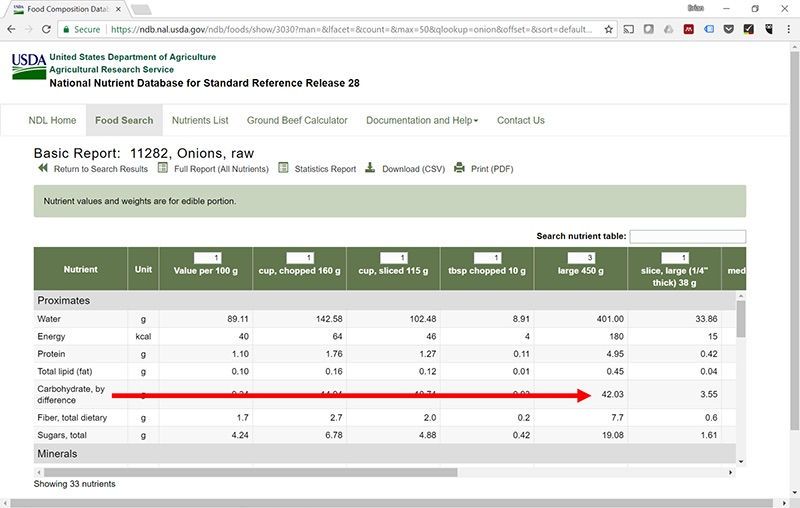Click the red M extension icon
This screenshot has height=508, width=800.
pyautogui.click(x=688, y=30)
